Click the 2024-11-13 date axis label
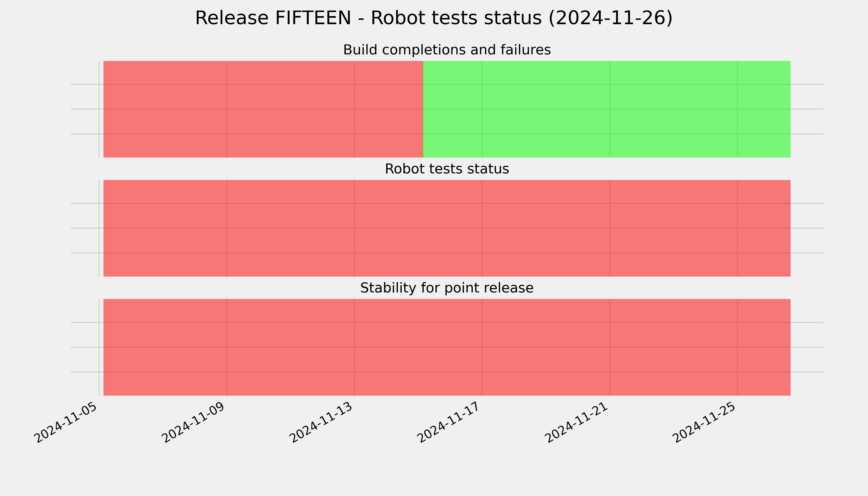The width and height of the screenshot is (868, 496). pyautogui.click(x=322, y=422)
